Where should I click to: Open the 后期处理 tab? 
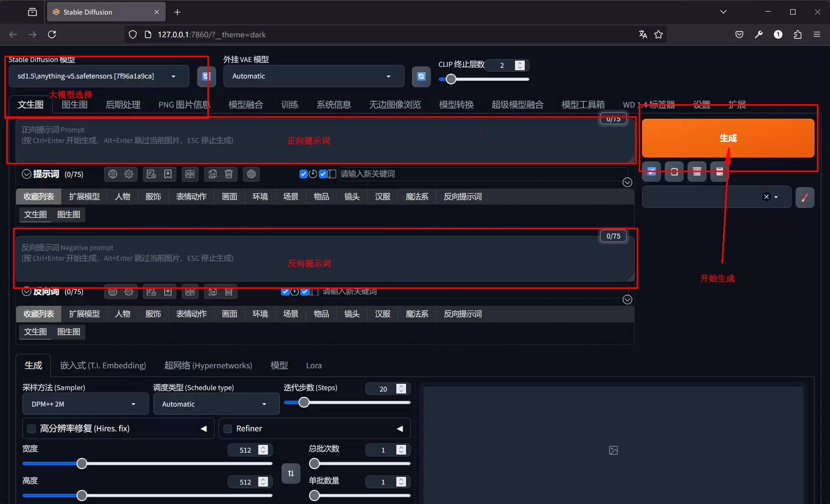123,105
